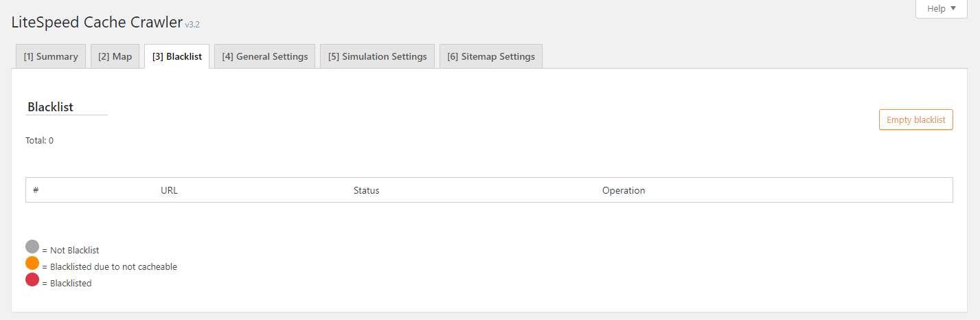Click the v3.2 version label
The height and width of the screenshot is (320, 980).
pyautogui.click(x=192, y=25)
